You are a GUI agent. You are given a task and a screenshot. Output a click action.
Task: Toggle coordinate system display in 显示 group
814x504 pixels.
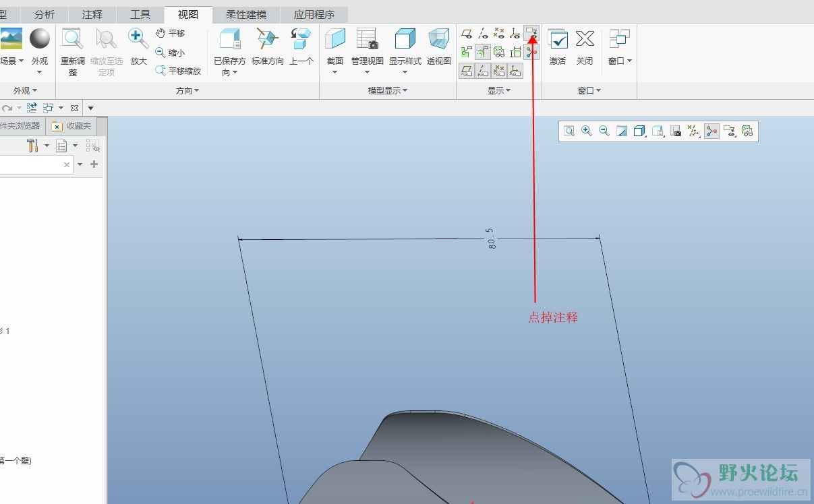515,33
